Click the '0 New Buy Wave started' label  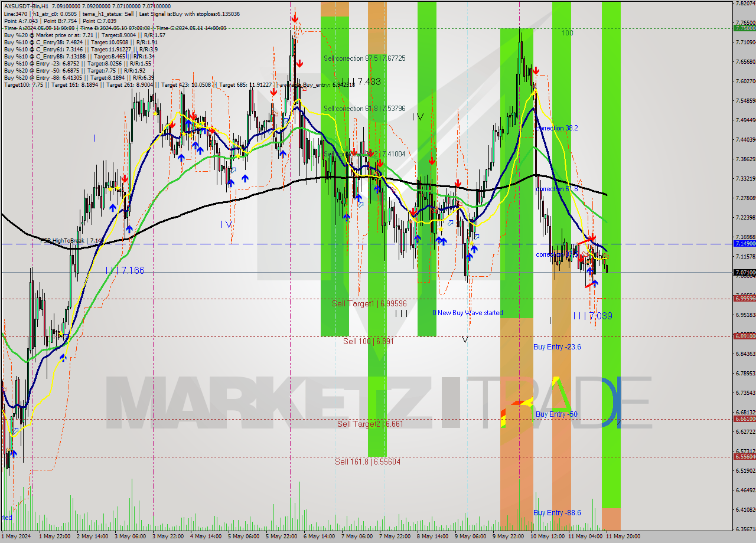(x=467, y=313)
